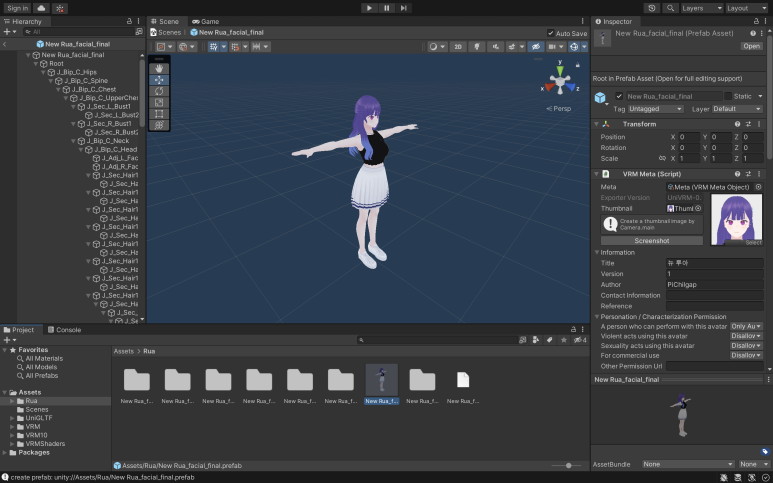This screenshot has width=773, height=483.
Task: Select the New Rua_facial_final prefab asset thumbnail
Action: pyautogui.click(x=382, y=380)
